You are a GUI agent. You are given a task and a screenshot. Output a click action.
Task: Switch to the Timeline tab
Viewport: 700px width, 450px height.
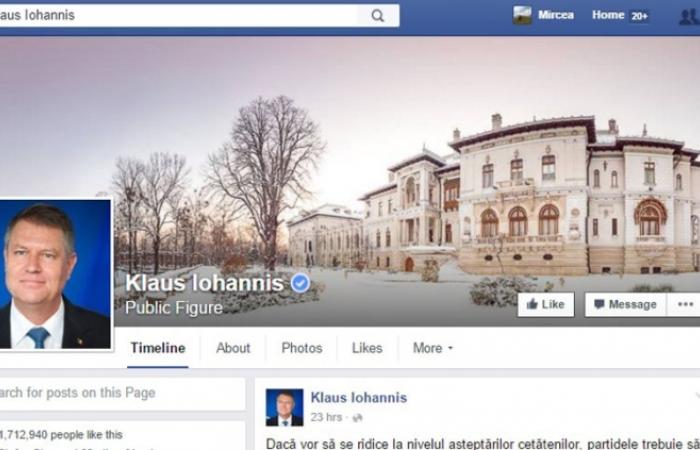coord(158,348)
